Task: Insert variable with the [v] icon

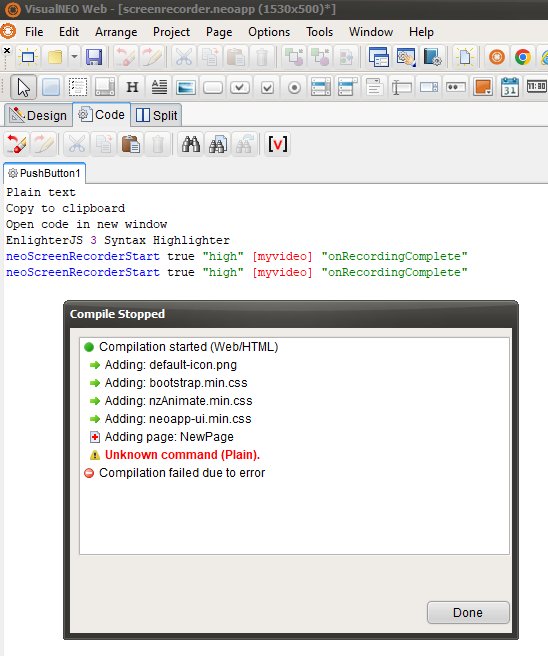Action: pos(278,144)
